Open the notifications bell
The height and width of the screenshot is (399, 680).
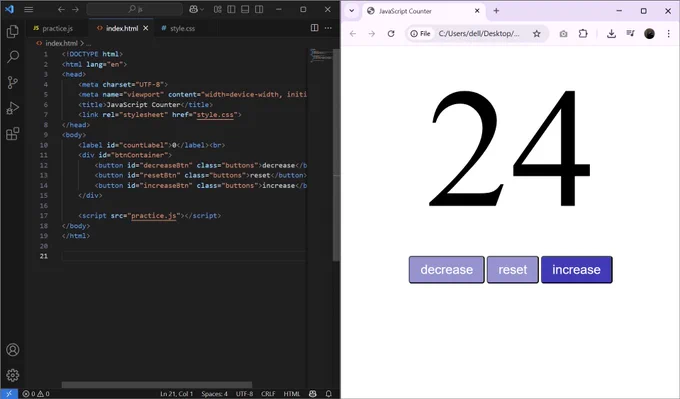tap(329, 394)
